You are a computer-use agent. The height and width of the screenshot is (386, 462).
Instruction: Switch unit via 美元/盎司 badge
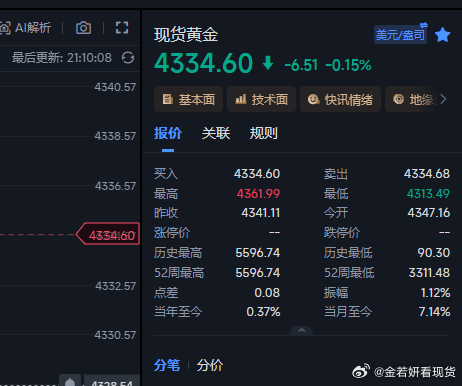coord(400,34)
